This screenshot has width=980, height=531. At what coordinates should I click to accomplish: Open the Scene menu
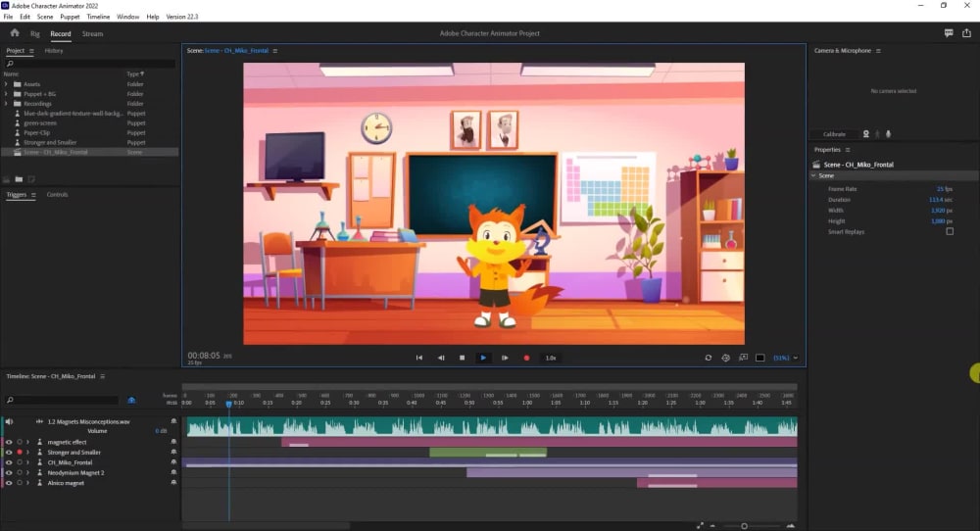click(45, 17)
